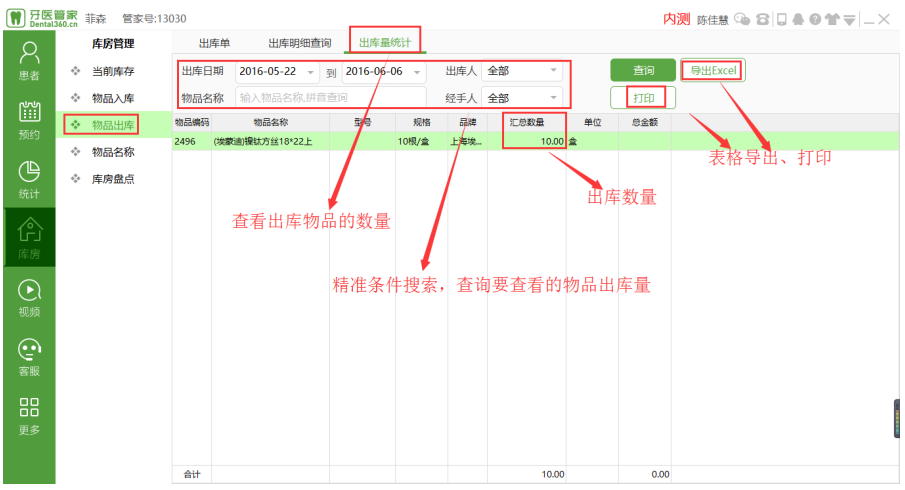Screen dimensions: 905x490
Task: Click the 导出Excel button
Action: [x=713, y=70]
